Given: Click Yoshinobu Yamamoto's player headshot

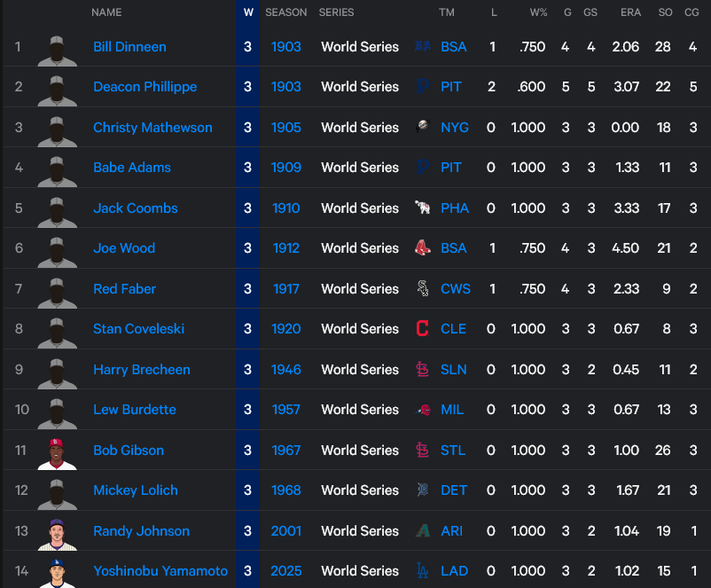Looking at the screenshot, I should (57, 574).
